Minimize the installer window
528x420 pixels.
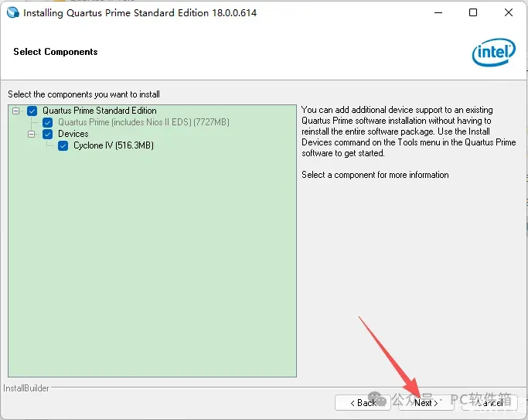coord(438,13)
